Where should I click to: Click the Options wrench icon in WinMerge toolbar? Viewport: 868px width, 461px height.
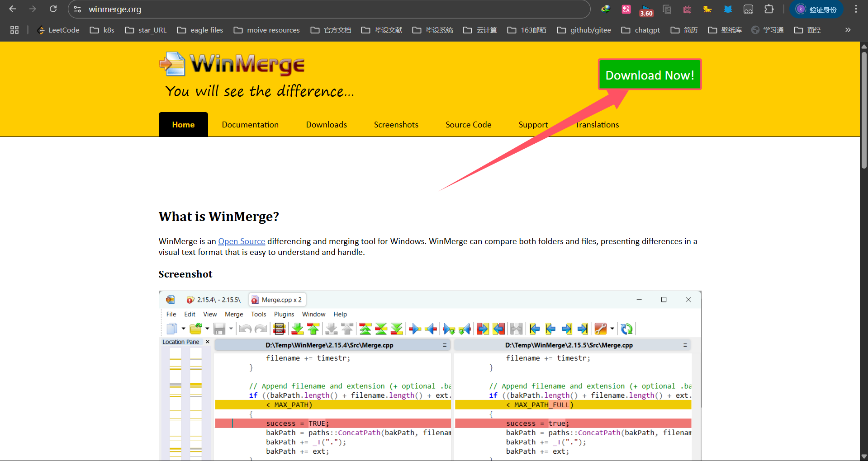(x=600, y=329)
